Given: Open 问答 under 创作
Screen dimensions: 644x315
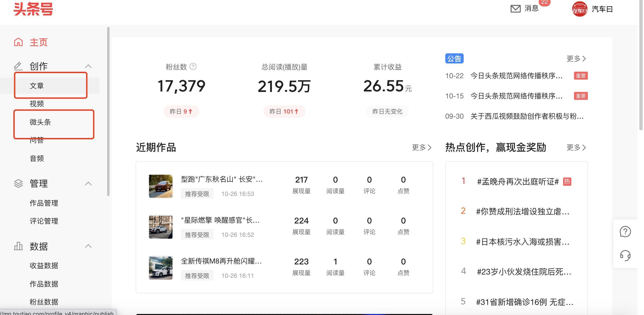Looking at the screenshot, I should 37,140.
